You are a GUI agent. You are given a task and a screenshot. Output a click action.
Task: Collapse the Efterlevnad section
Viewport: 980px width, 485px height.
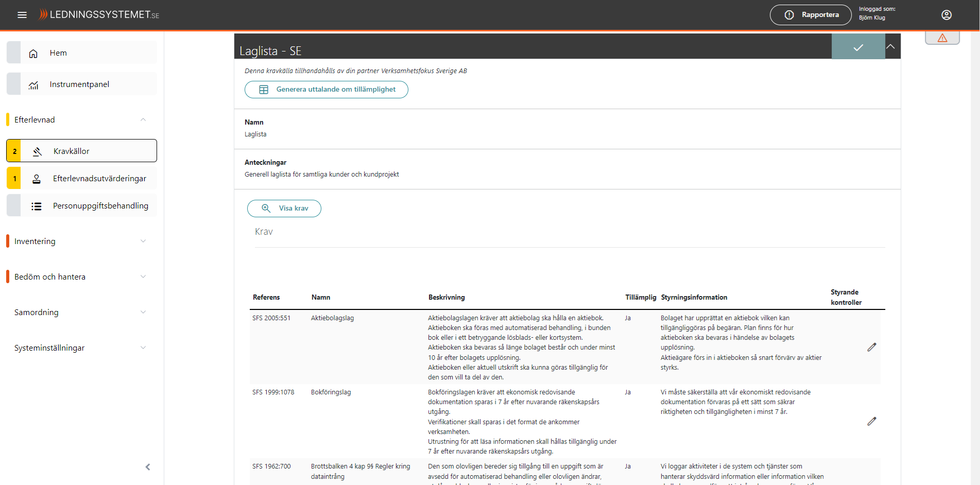pos(143,120)
